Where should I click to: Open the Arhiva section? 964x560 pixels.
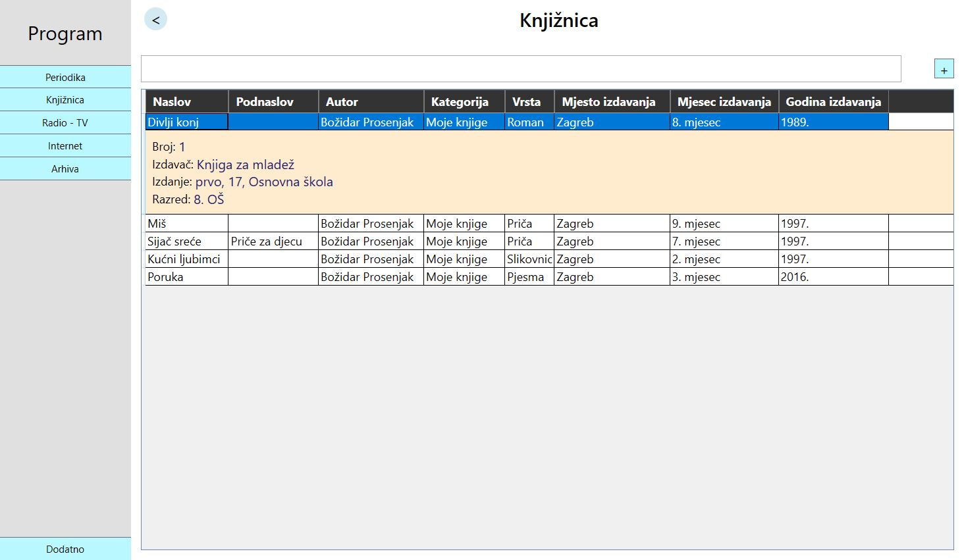[x=65, y=169]
